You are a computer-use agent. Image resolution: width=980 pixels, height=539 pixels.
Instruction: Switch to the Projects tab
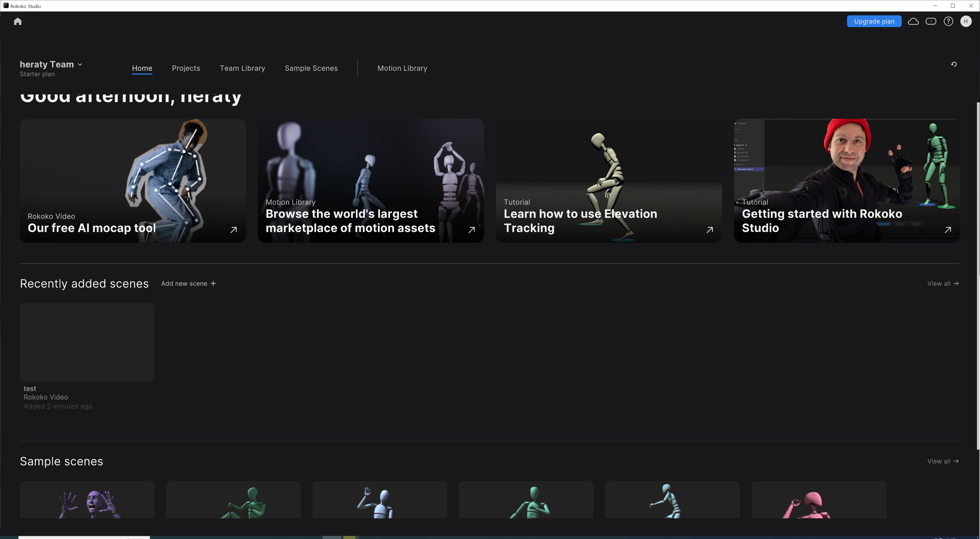tap(186, 68)
